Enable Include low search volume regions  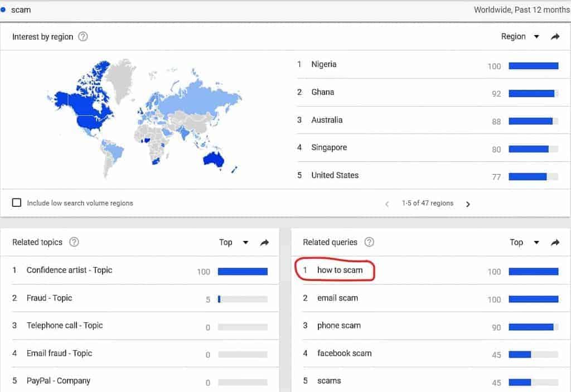click(17, 203)
